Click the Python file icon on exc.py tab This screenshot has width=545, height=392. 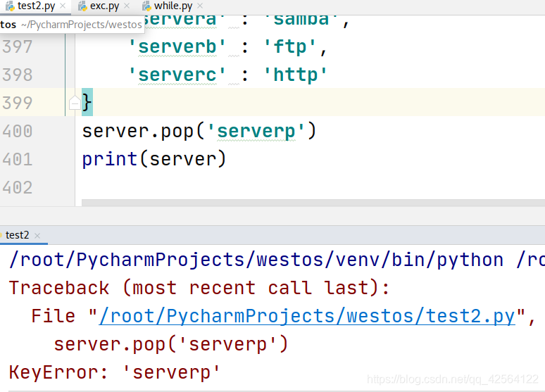[82, 6]
